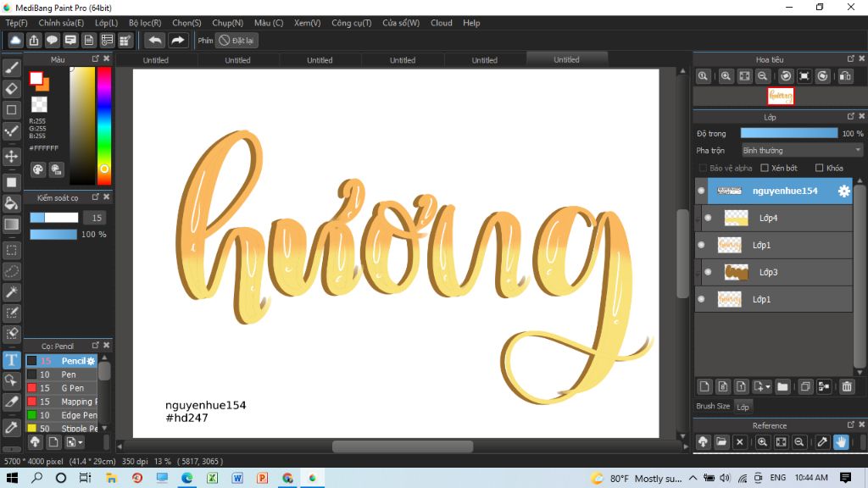The width and height of the screenshot is (868, 488).
Task: Open the Pha trộn blend mode dropdown
Action: [801, 150]
